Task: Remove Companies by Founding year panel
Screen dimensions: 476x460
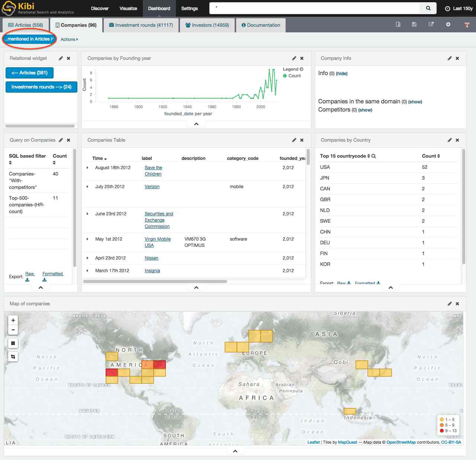Action: tap(302, 58)
